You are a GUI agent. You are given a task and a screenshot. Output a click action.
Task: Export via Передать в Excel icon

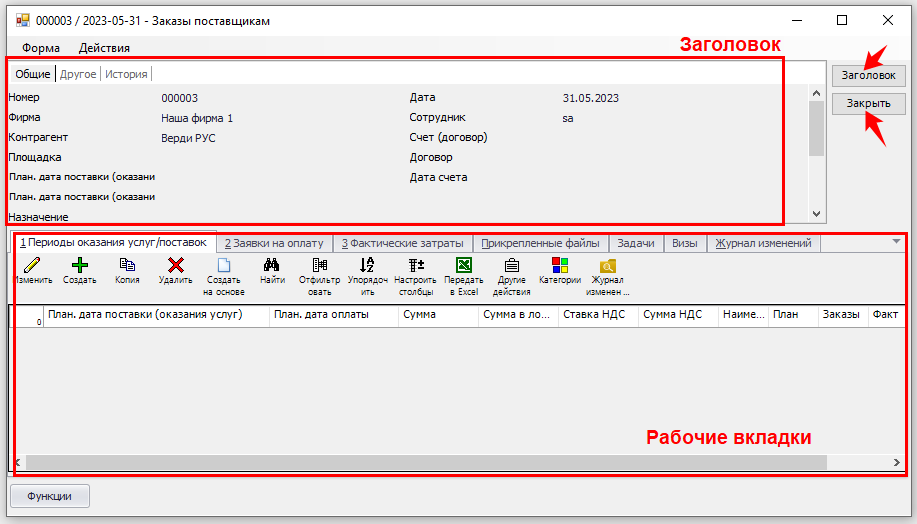click(463, 266)
